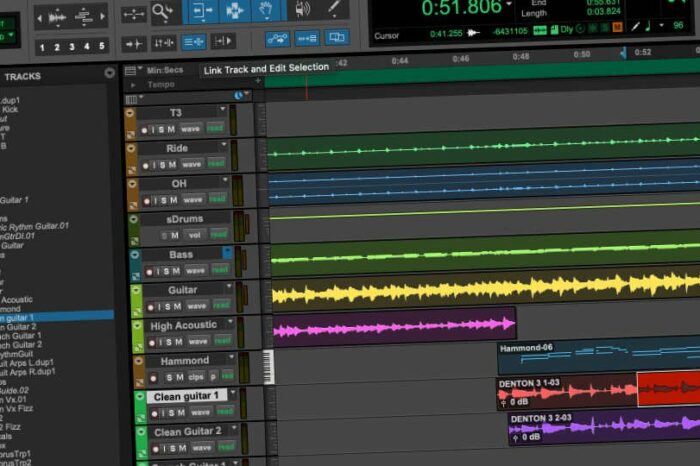Image resolution: width=700 pixels, height=466 pixels.
Task: Recall zoom preset 4
Action: pyautogui.click(x=87, y=46)
